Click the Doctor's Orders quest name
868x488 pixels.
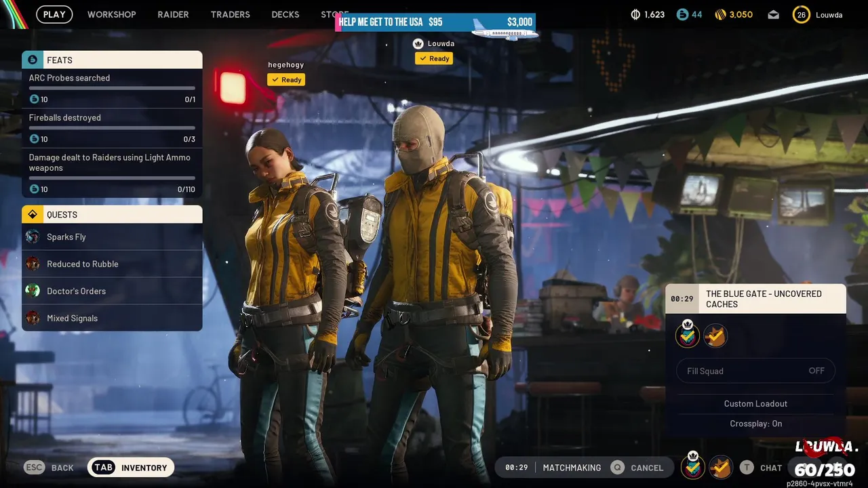76,291
